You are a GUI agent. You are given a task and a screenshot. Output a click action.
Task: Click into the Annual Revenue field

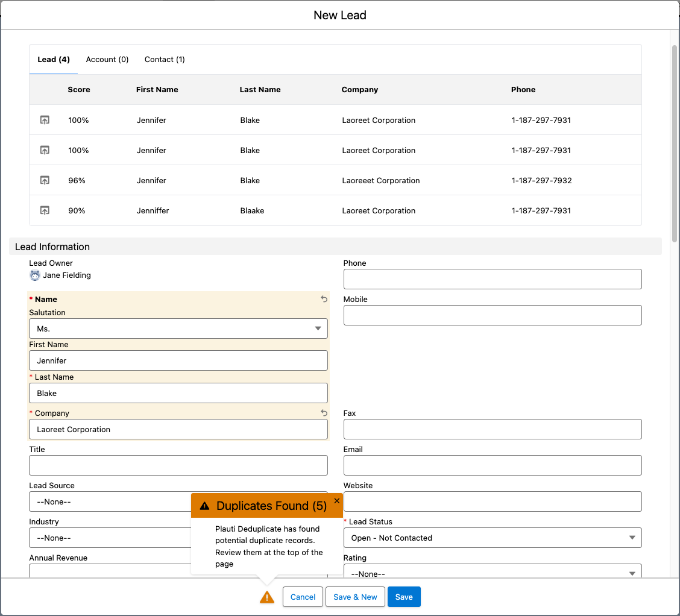click(x=110, y=571)
